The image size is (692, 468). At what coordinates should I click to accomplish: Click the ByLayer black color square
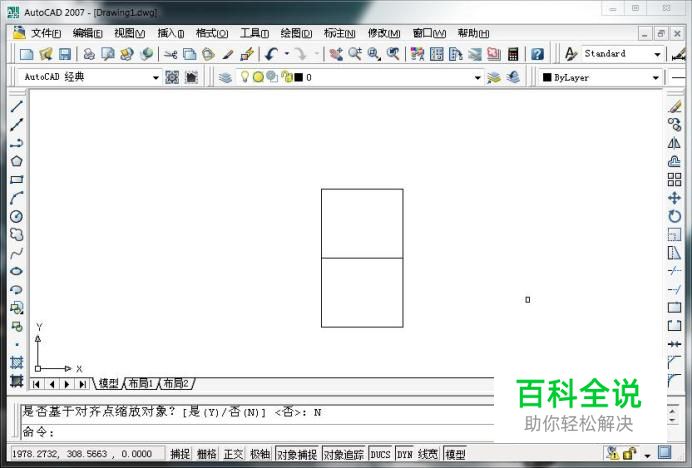coord(547,78)
